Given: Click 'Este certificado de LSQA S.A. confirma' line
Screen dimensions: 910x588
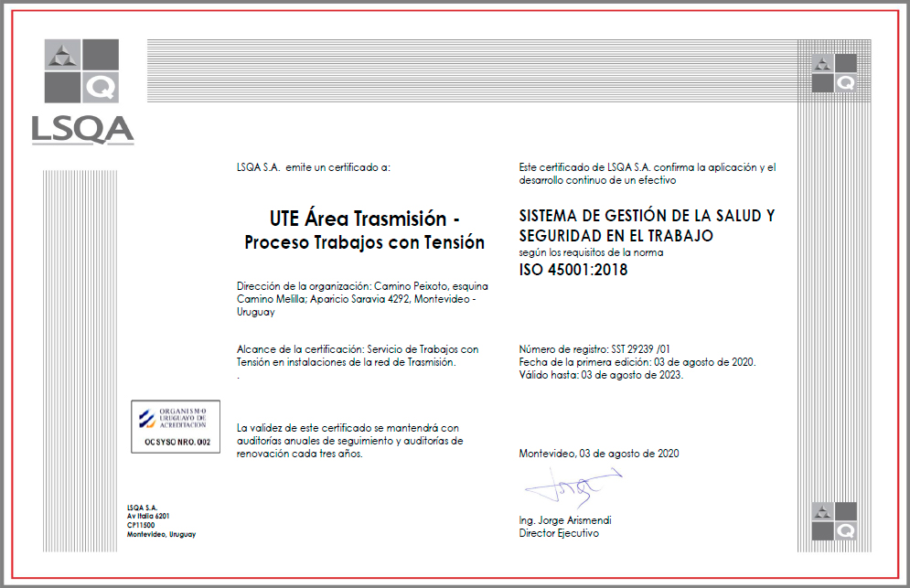Looking at the screenshot, I should [648, 167].
